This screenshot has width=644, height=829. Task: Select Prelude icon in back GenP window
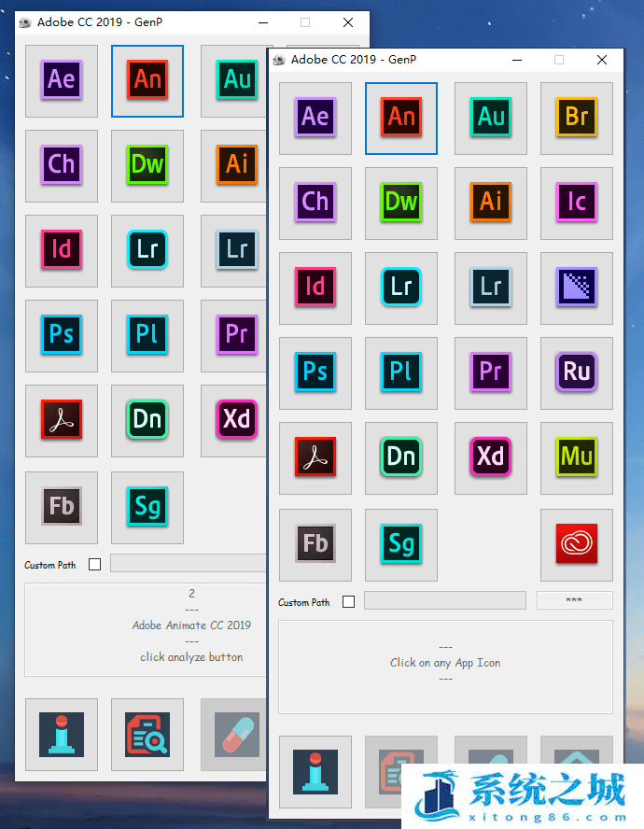pos(147,336)
